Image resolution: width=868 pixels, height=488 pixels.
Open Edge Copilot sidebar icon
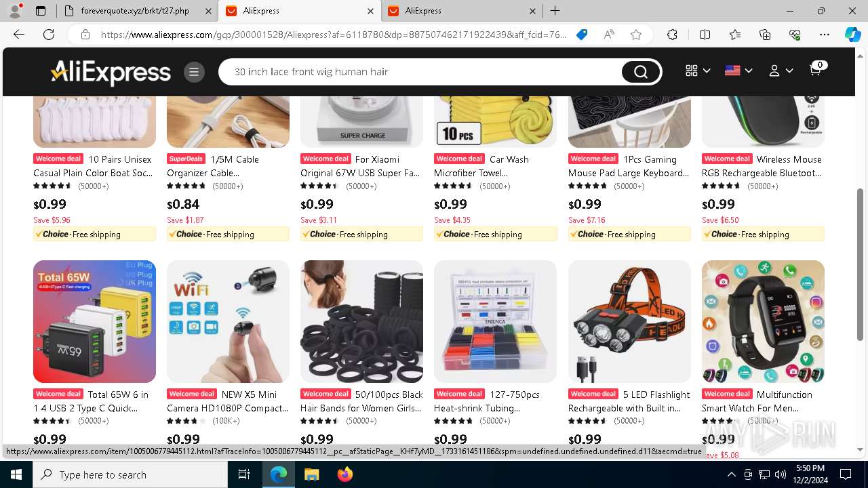852,35
